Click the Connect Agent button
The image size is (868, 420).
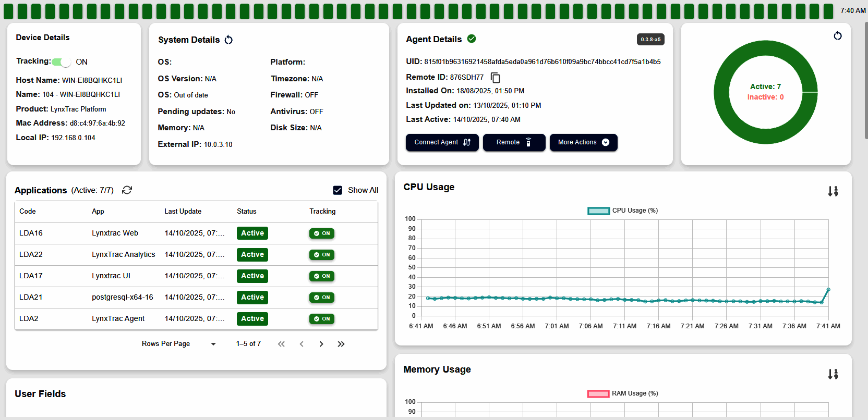(x=442, y=142)
